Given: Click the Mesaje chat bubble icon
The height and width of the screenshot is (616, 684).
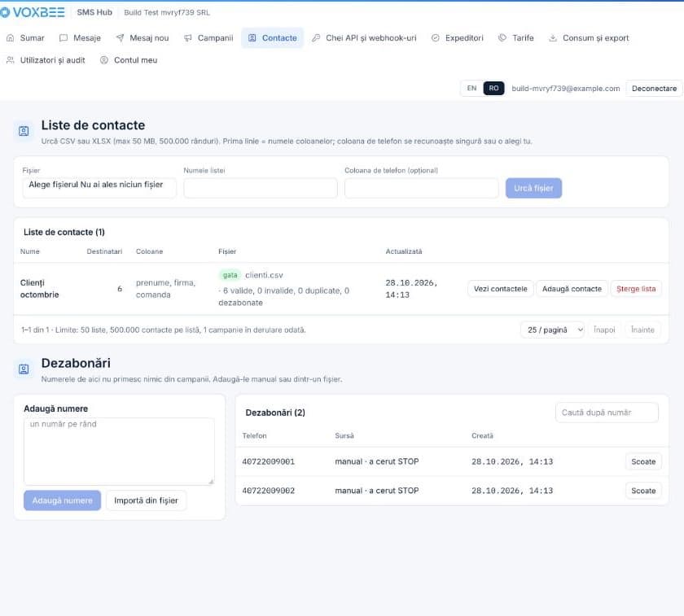Looking at the screenshot, I should 64,38.
